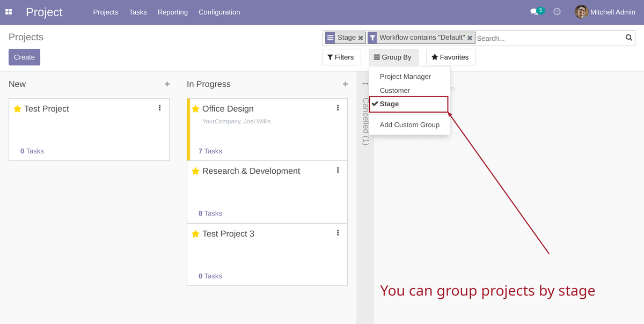Screen dimensions: 644x324
Task: Select Add Custom Group
Action: 409,124
